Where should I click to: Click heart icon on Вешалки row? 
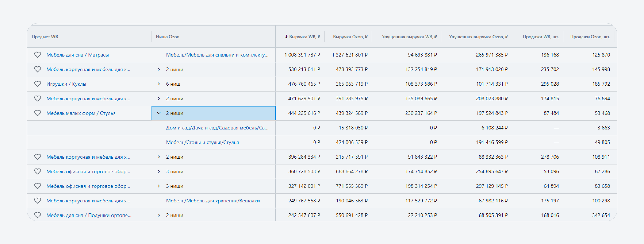tap(37, 201)
